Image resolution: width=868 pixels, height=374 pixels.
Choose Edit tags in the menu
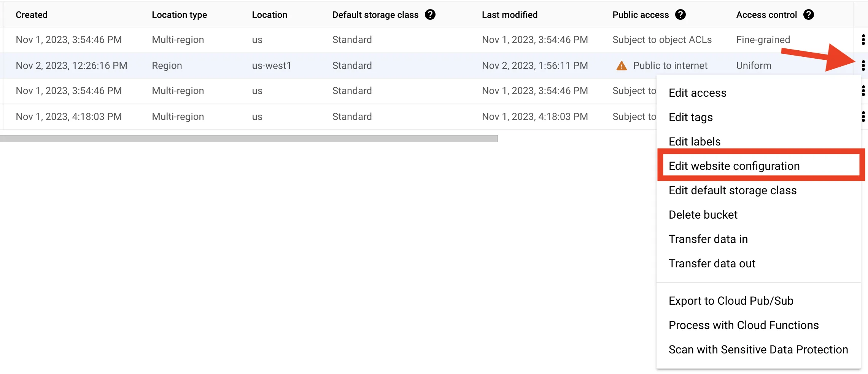690,117
